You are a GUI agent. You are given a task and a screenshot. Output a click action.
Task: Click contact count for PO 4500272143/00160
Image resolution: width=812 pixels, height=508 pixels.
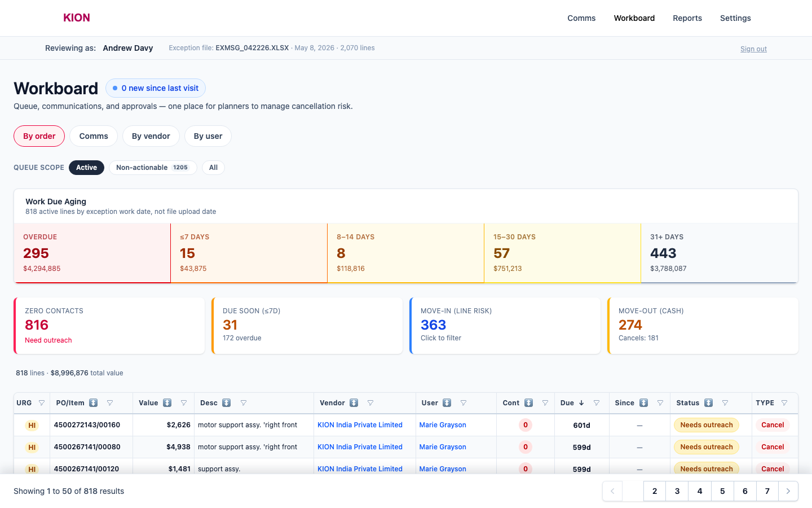526,425
